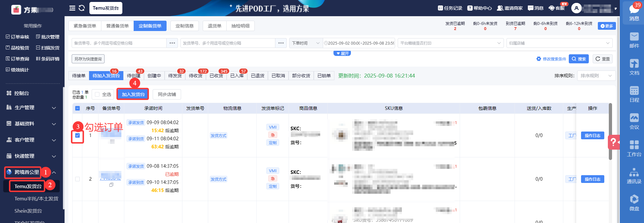Open 批次管理 shortcut in the sidebar
Image resolution: width=644 pixels, height=223 pixels.
pos(48,37)
